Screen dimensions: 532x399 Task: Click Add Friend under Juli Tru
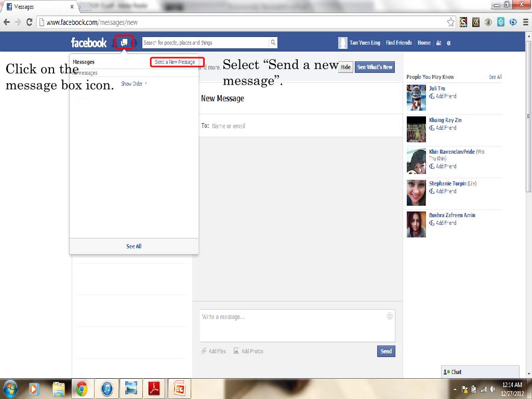443,96
